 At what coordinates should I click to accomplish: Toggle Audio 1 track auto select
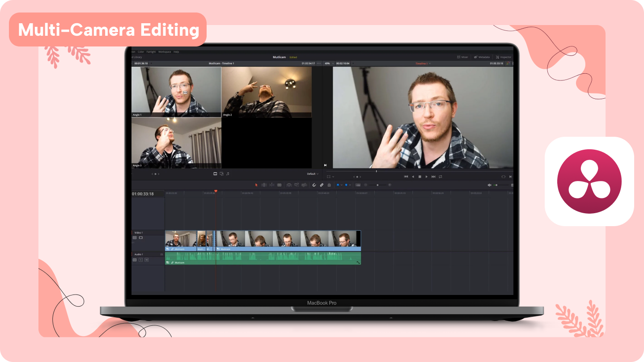click(134, 260)
